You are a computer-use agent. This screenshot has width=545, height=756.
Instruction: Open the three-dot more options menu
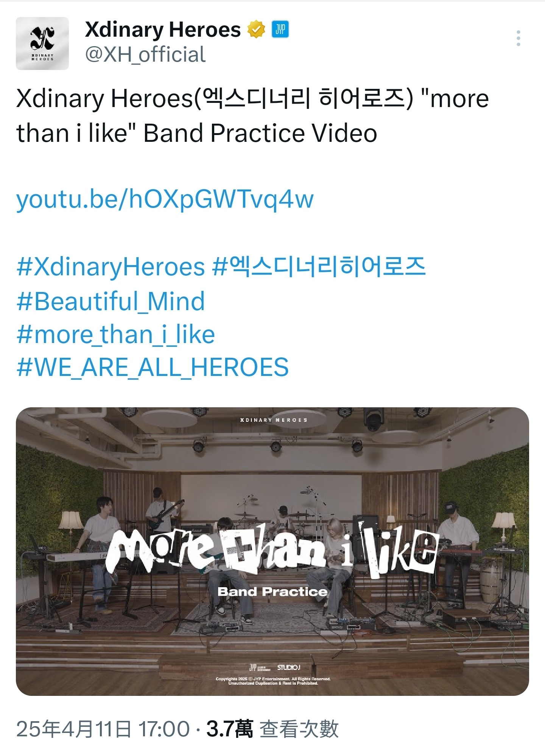click(x=518, y=39)
